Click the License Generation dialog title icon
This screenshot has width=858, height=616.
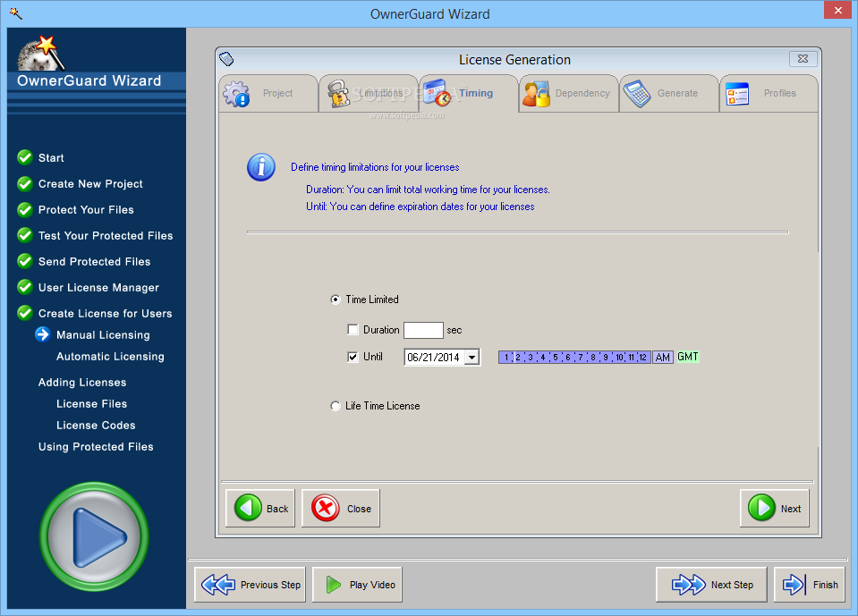[226, 58]
